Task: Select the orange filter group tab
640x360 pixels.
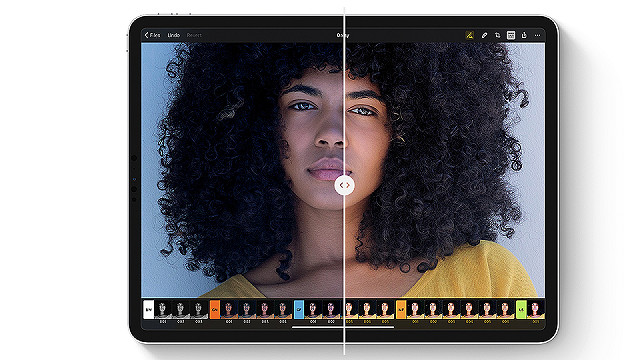Action: tap(215, 309)
